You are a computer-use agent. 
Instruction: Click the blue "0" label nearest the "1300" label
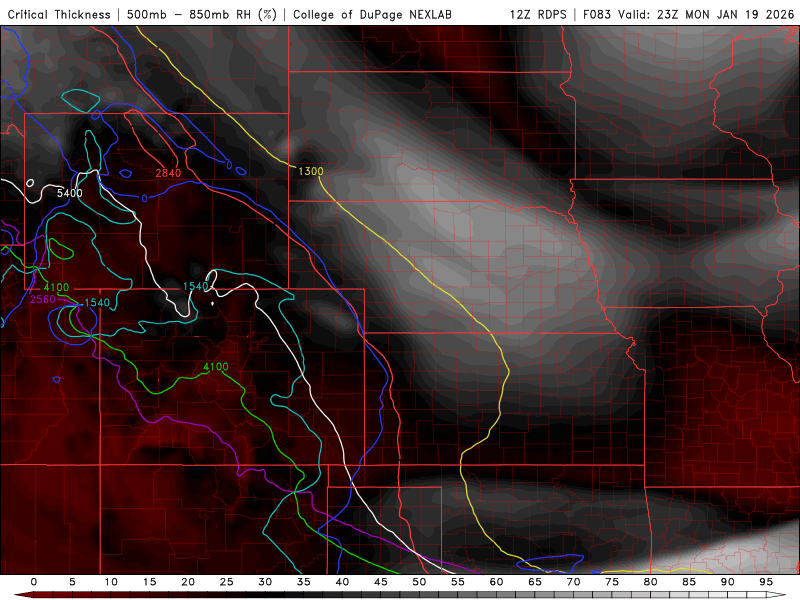pos(229,165)
